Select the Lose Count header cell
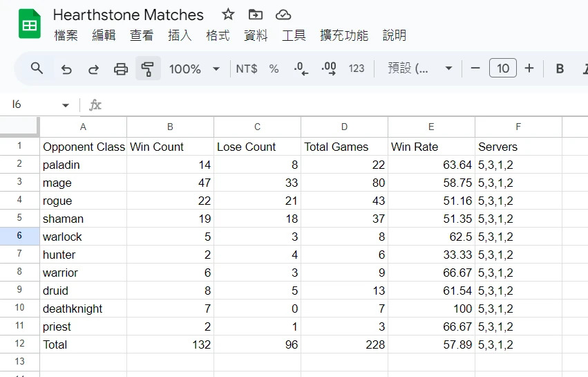Viewport: 588px width, 377px height. tap(257, 147)
